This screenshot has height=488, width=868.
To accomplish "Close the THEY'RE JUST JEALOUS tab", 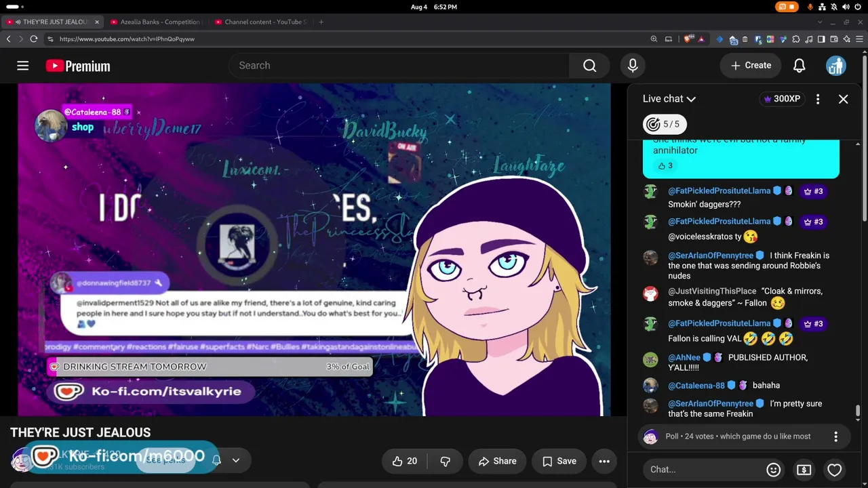I will tap(96, 22).
